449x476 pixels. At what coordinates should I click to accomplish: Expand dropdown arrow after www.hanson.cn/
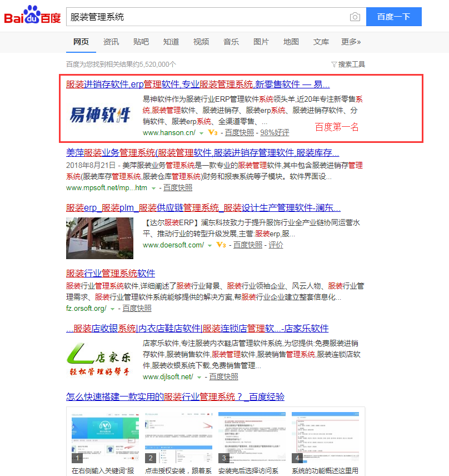click(x=201, y=133)
